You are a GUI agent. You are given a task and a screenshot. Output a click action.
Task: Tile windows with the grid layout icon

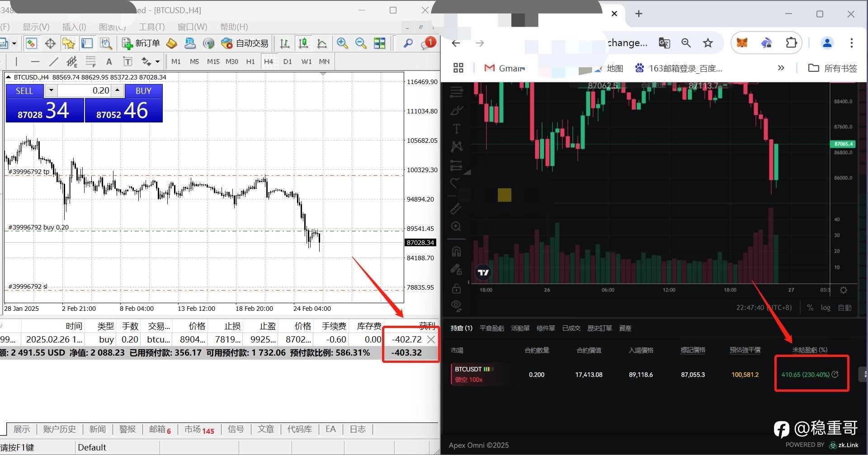[x=380, y=43]
